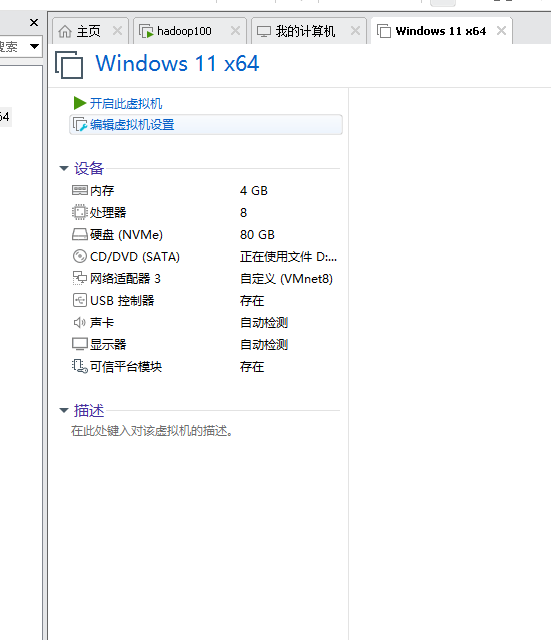Screen dimensions: 551x640
Task: Click the edit VM settings wrench icon
Action: [x=80, y=124]
